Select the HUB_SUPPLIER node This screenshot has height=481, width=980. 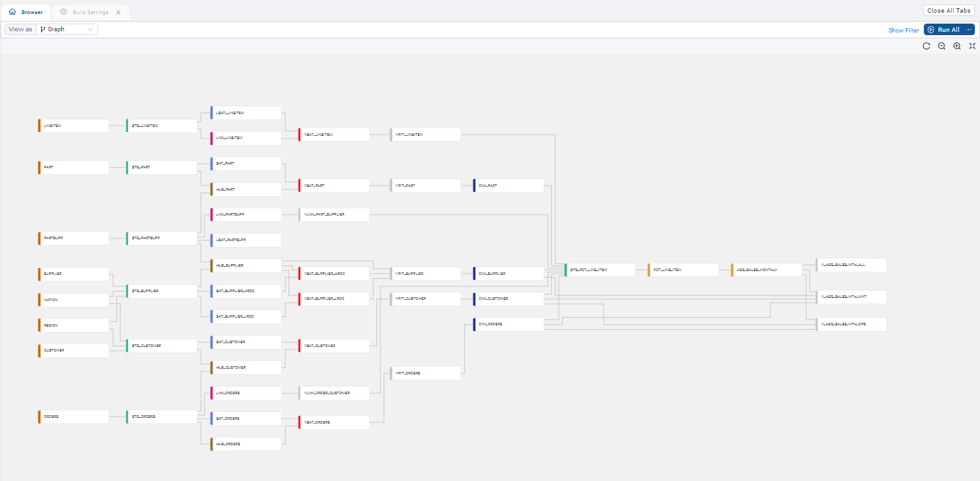point(246,265)
